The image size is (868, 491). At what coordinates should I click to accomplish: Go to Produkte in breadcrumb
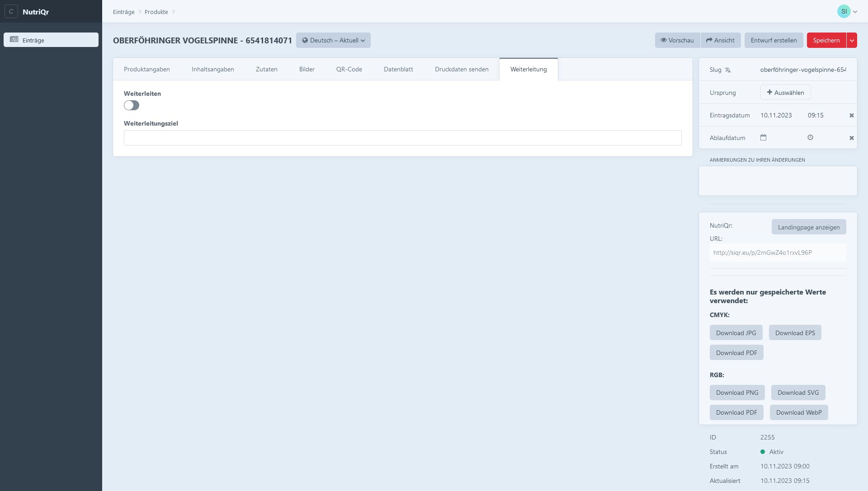pyautogui.click(x=156, y=12)
